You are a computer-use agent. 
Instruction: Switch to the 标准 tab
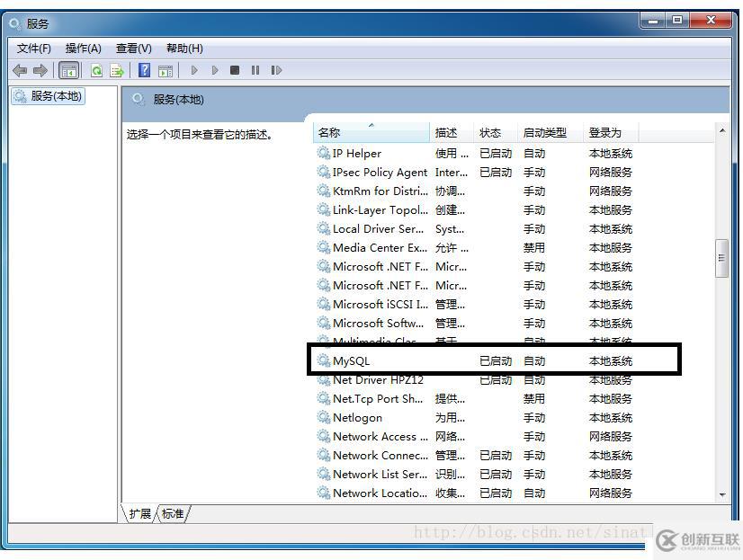pyautogui.click(x=174, y=513)
